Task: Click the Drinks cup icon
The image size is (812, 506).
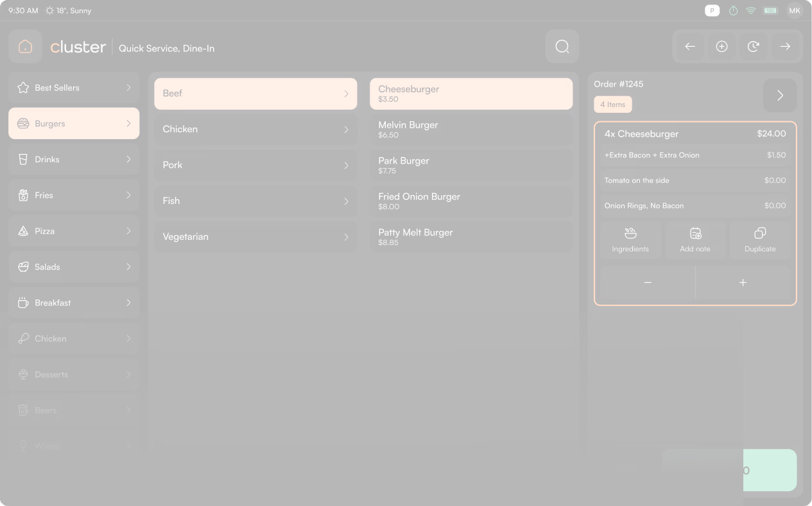Action: [x=23, y=160]
